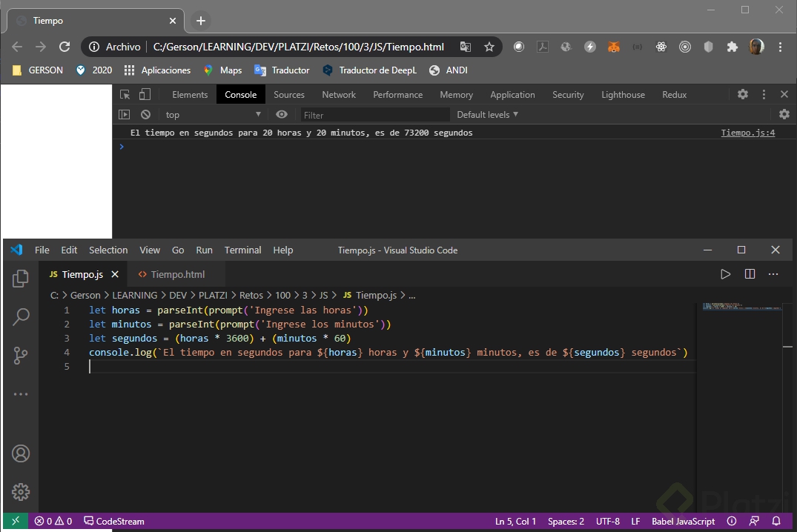
Task: Open the Default levels dropdown
Action: coord(487,115)
